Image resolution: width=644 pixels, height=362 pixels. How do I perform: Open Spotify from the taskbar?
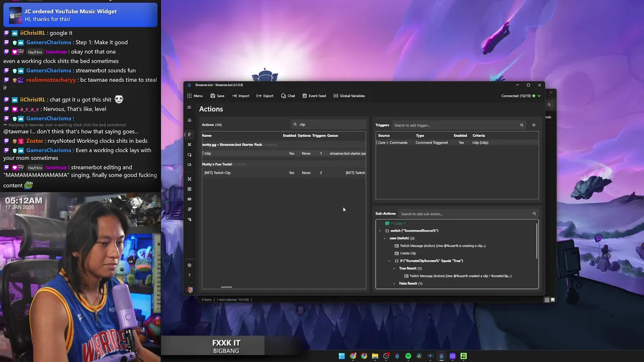click(x=408, y=356)
